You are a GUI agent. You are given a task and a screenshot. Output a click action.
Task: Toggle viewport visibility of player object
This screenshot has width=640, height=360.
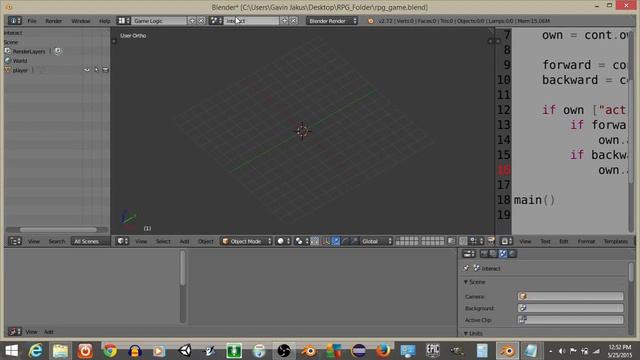[x=87, y=70]
